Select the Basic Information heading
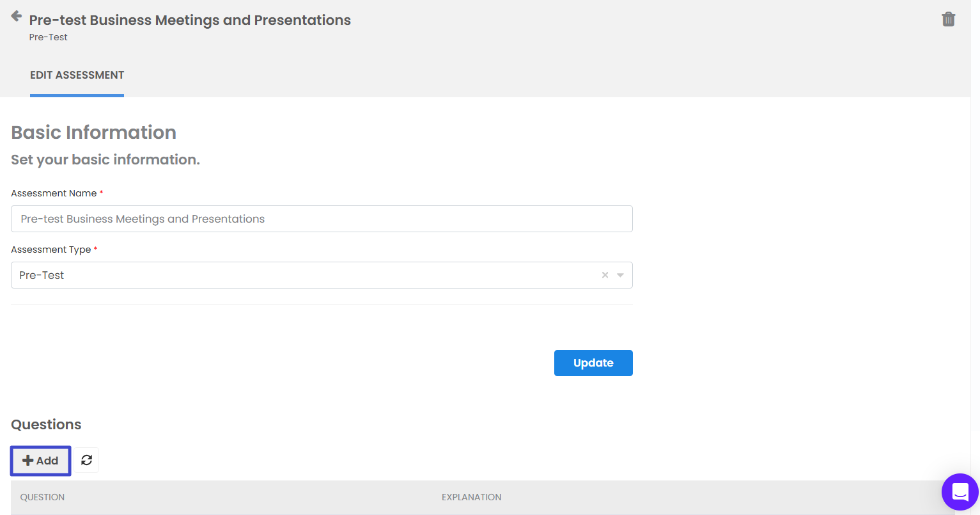980x515 pixels. [93, 132]
